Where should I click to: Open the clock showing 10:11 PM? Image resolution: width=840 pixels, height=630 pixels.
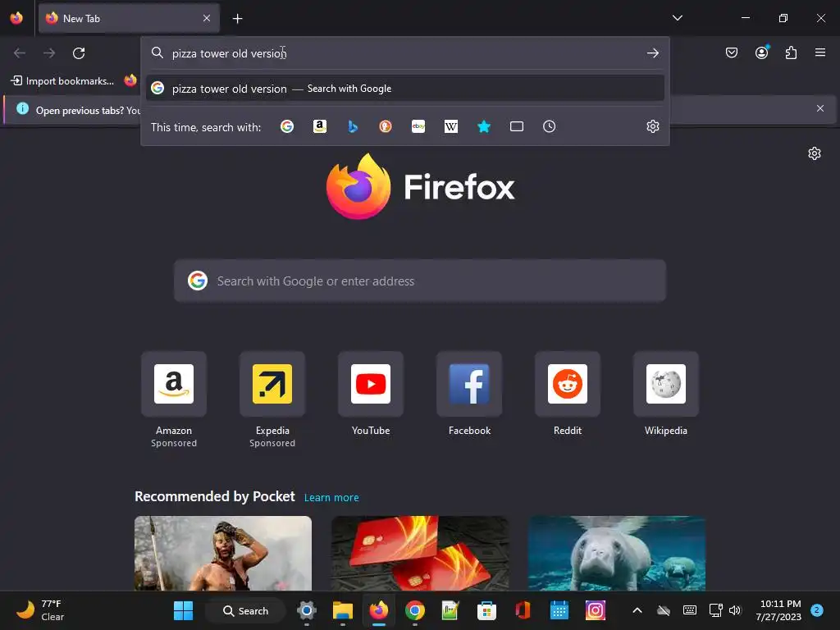(778, 610)
